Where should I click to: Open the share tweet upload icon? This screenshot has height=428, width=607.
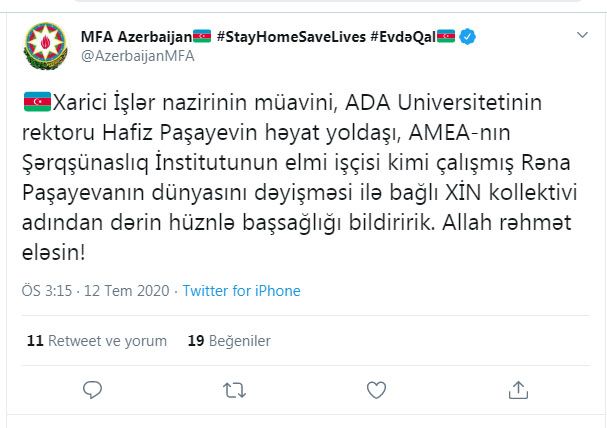pos(518,390)
